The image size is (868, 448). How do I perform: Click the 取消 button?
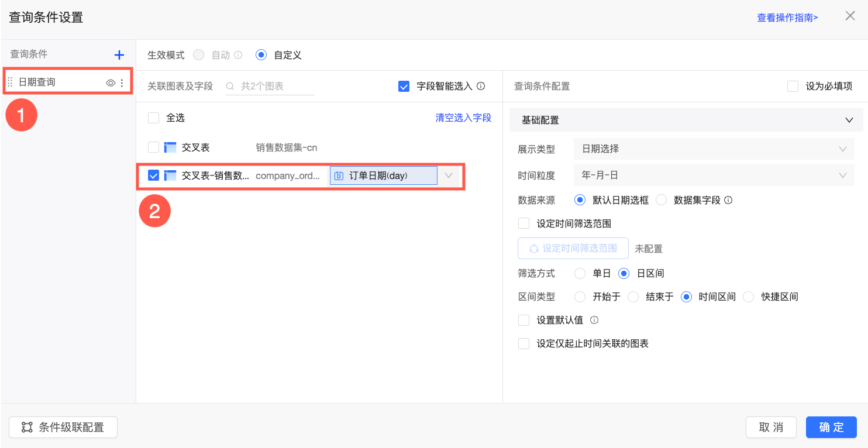point(771,428)
